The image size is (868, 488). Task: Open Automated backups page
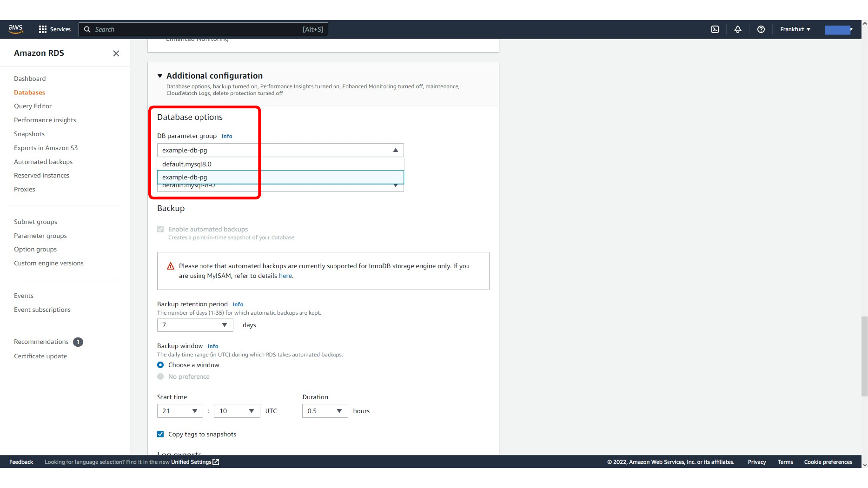point(43,162)
